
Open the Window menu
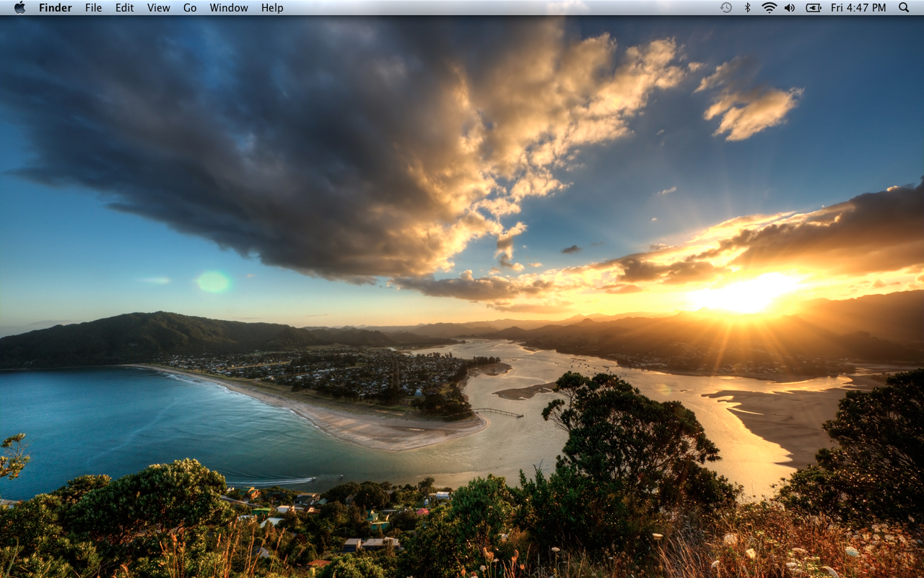[x=229, y=8]
